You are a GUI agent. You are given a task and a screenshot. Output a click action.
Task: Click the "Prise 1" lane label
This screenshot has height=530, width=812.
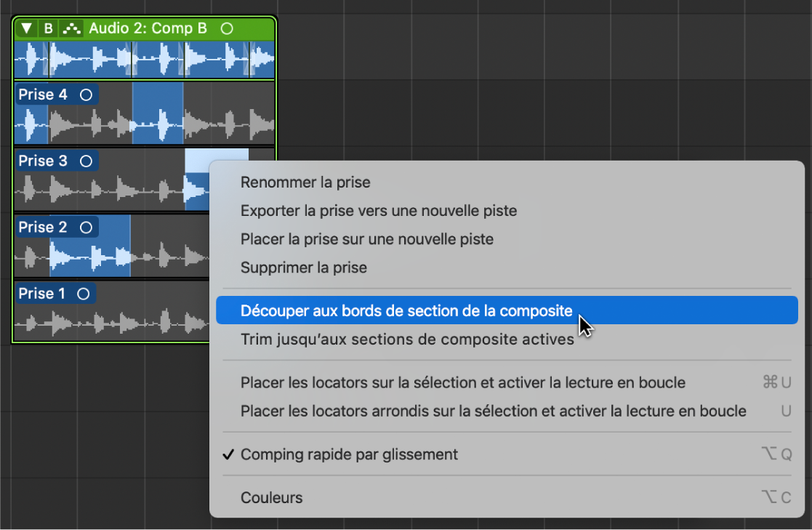coord(45,293)
